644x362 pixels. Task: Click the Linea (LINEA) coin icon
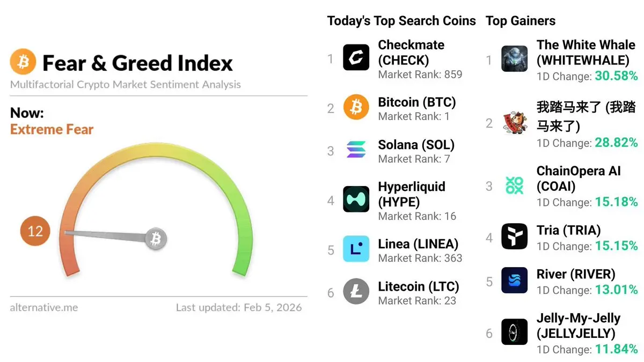click(x=356, y=249)
